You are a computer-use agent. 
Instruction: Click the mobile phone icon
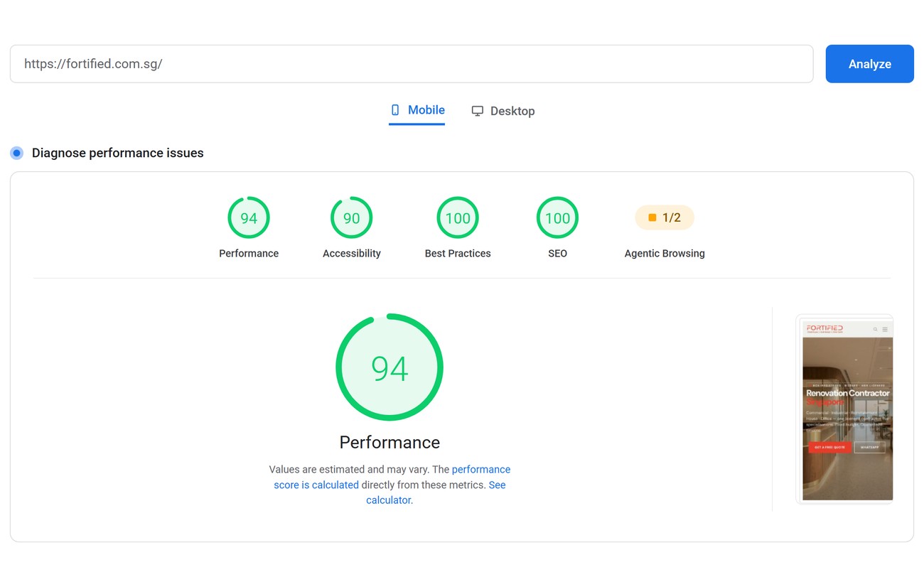395,110
